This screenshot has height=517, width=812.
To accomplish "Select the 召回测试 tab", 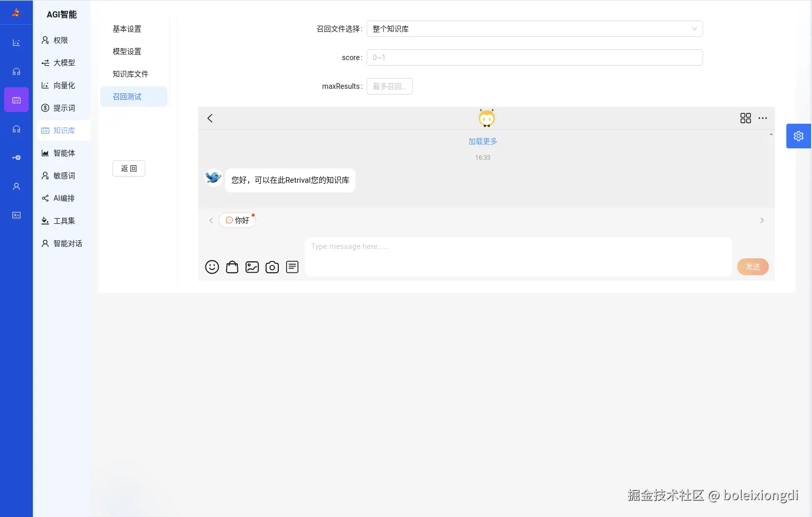I will [x=134, y=97].
